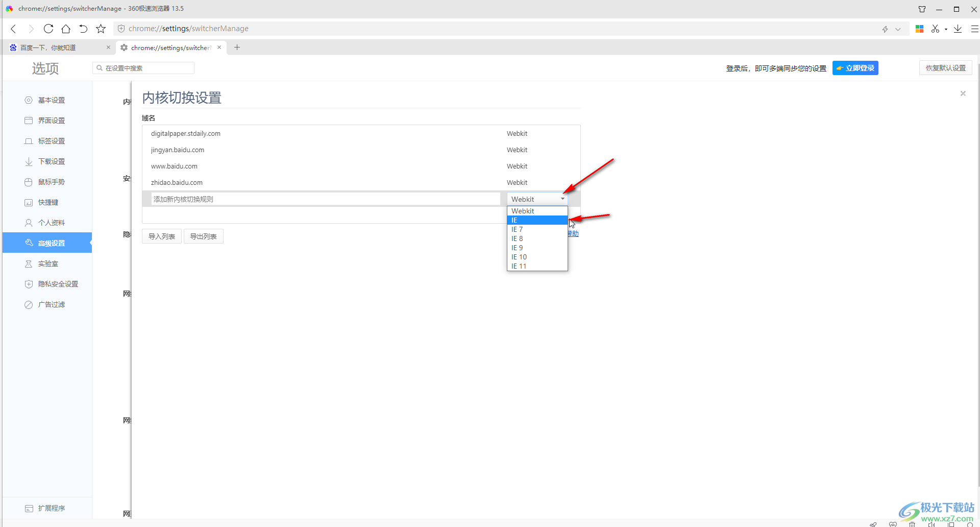
Task: Close the 百度一下 tab
Action: [x=108, y=47]
